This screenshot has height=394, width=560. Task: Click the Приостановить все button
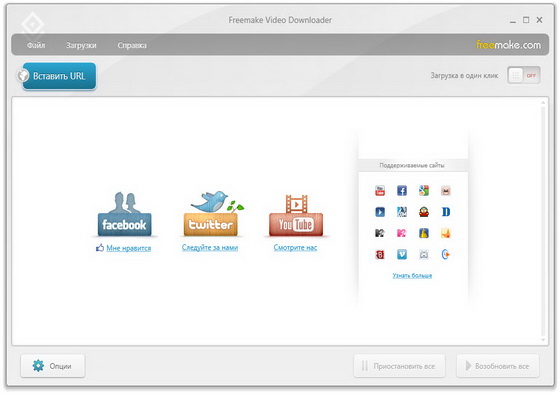click(x=399, y=366)
